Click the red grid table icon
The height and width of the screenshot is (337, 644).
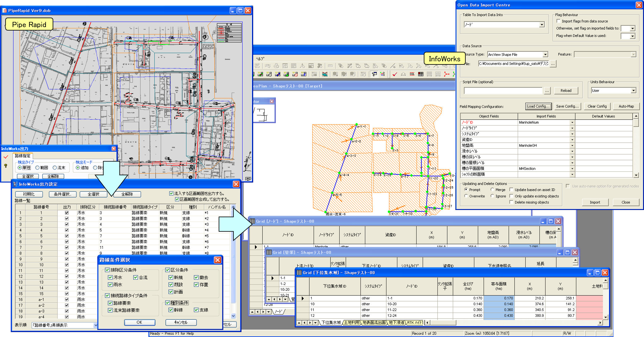[x=420, y=74]
